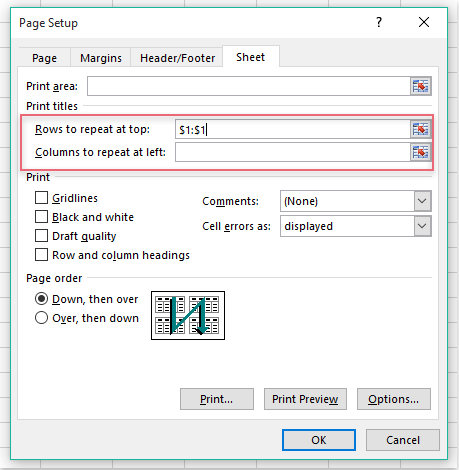Enable Row and column headings checkbox
The height and width of the screenshot is (470, 459).
click(x=41, y=255)
